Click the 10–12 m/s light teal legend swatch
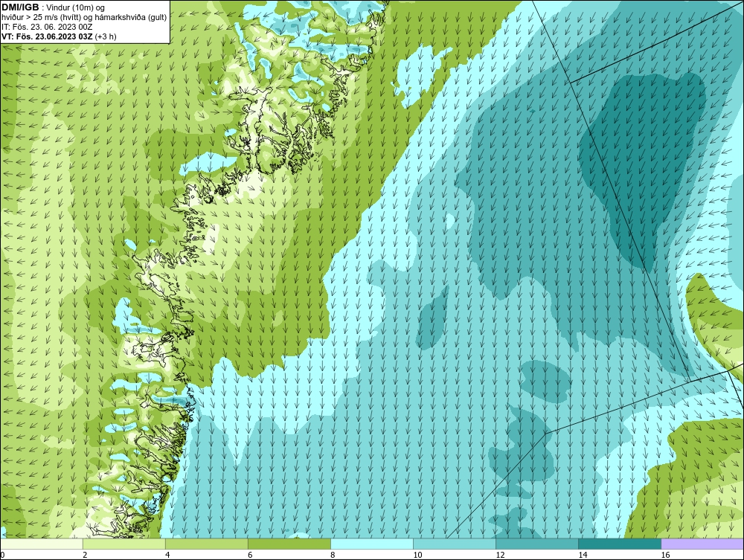 click(x=455, y=544)
